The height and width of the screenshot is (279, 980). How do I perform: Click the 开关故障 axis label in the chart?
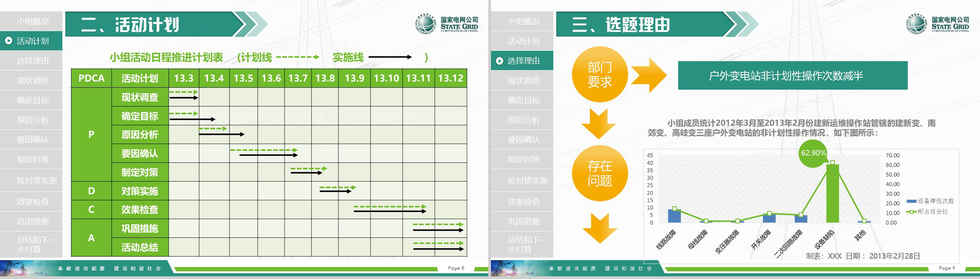pyautogui.click(x=762, y=239)
